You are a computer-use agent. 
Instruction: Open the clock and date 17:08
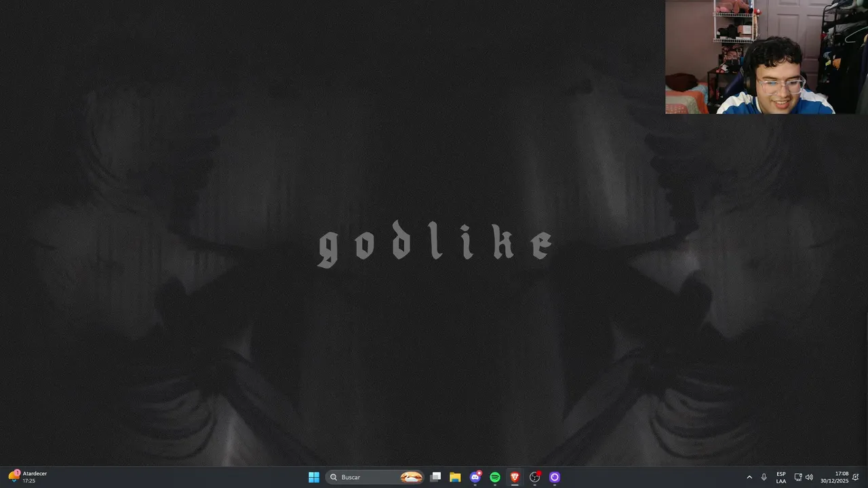coord(834,477)
